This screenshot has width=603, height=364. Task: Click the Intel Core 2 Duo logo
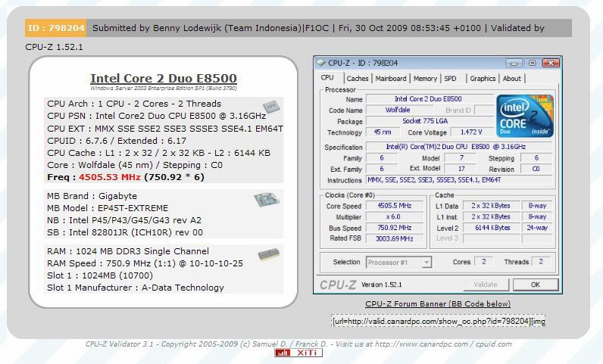pos(525,116)
